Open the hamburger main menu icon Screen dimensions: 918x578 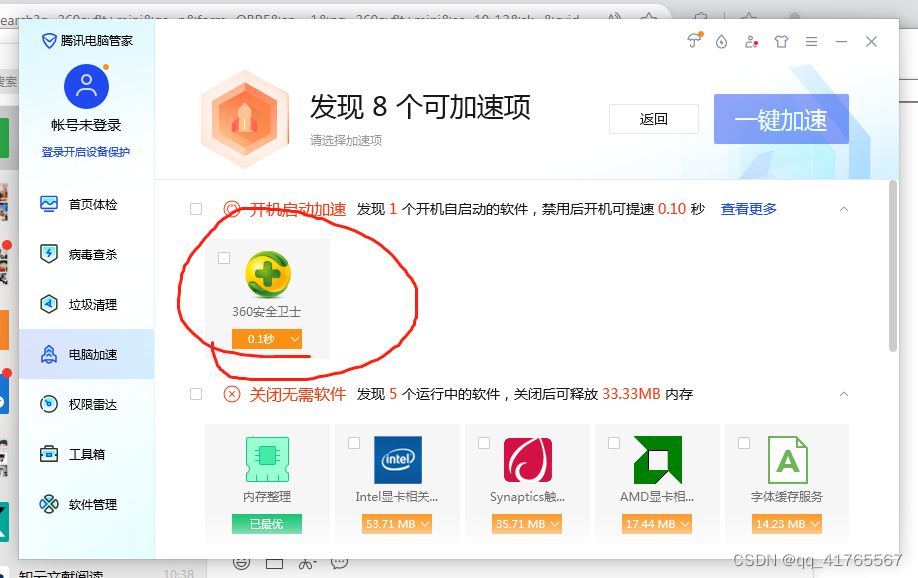pos(811,42)
